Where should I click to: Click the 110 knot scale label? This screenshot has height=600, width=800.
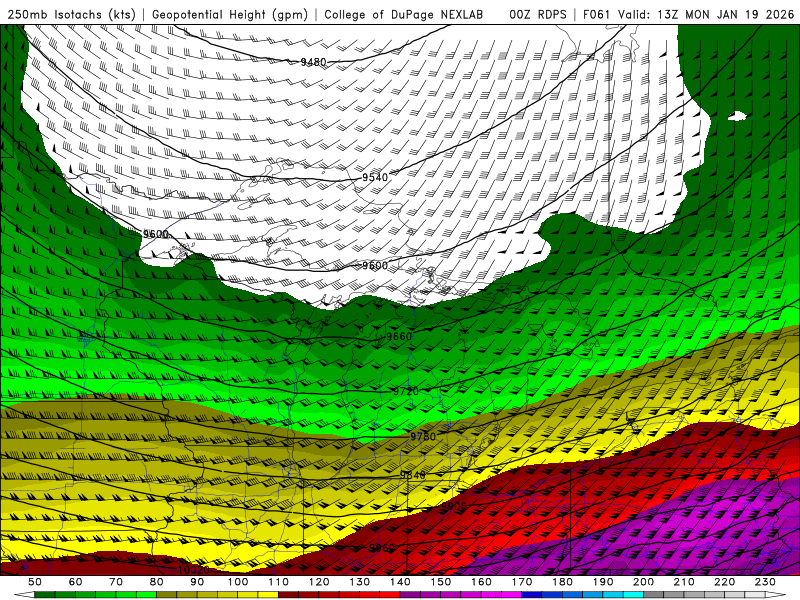click(278, 582)
